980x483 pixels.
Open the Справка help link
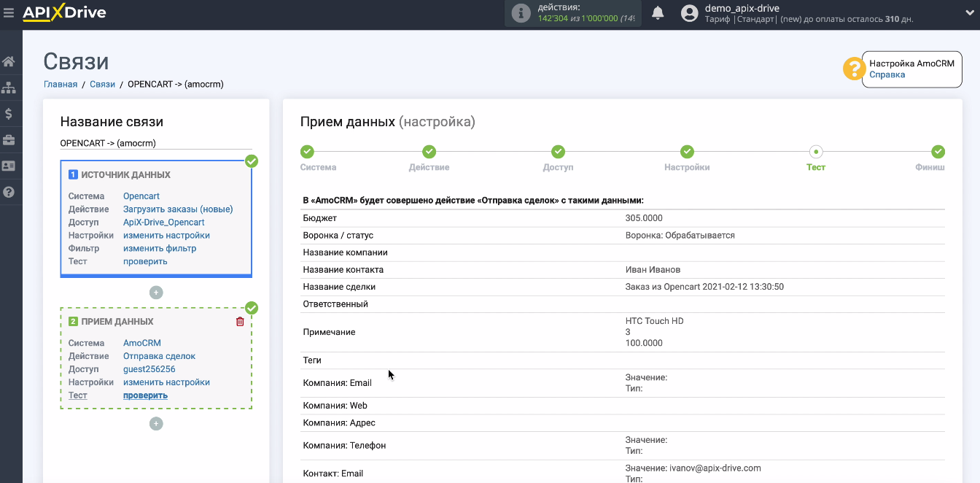887,74
